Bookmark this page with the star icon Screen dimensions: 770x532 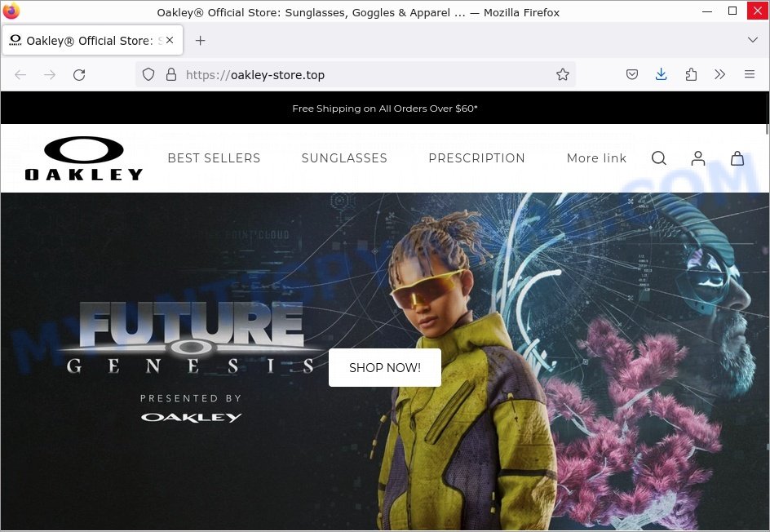(563, 75)
